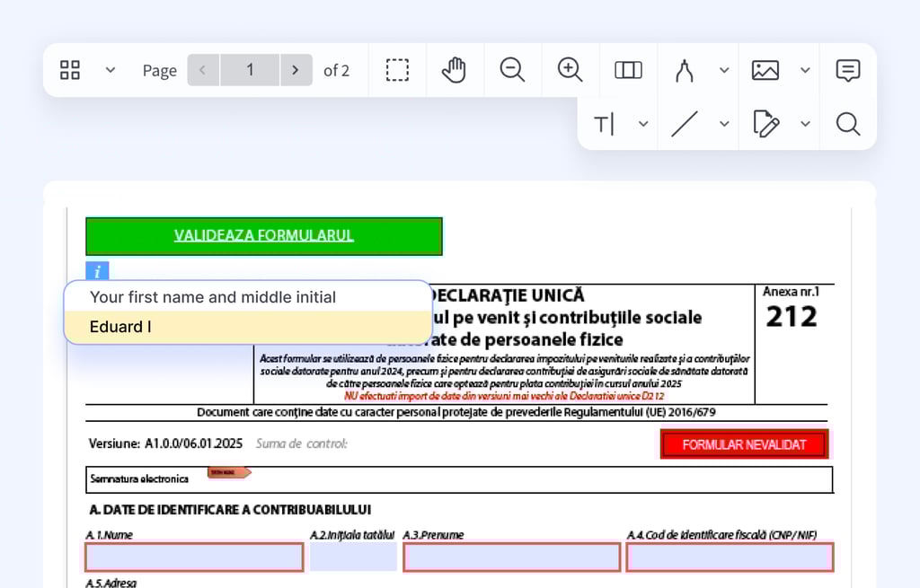The image size is (920, 588).
Task: Open the page thumbnails grid view
Action: pyautogui.click(x=70, y=70)
